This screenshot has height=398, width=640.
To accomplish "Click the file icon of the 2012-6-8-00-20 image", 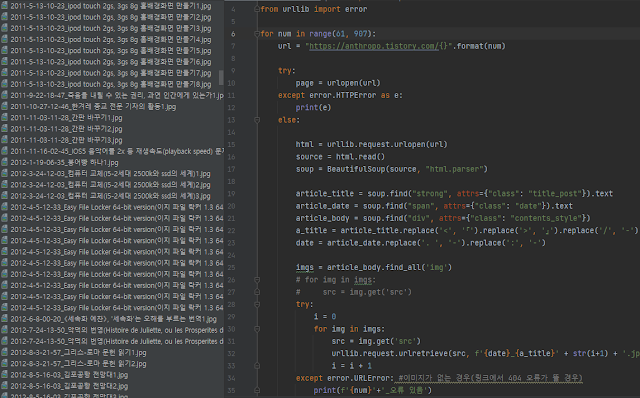I will coord(4,319).
